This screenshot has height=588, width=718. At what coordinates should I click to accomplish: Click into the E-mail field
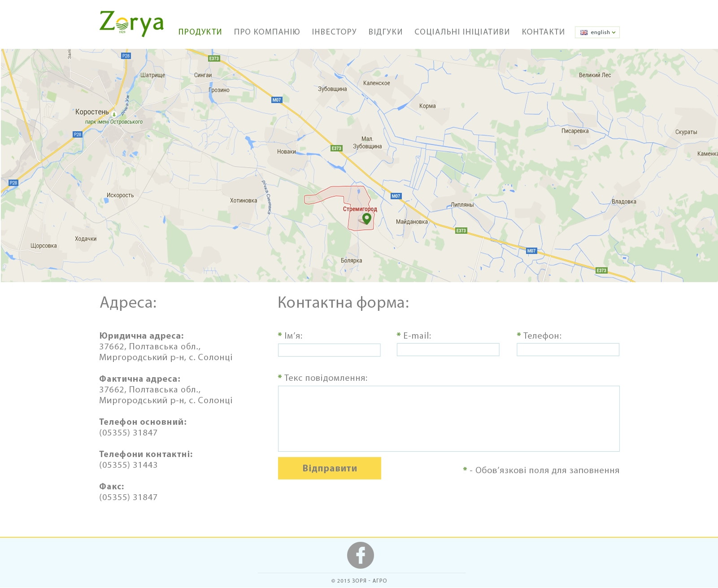pyautogui.click(x=448, y=350)
